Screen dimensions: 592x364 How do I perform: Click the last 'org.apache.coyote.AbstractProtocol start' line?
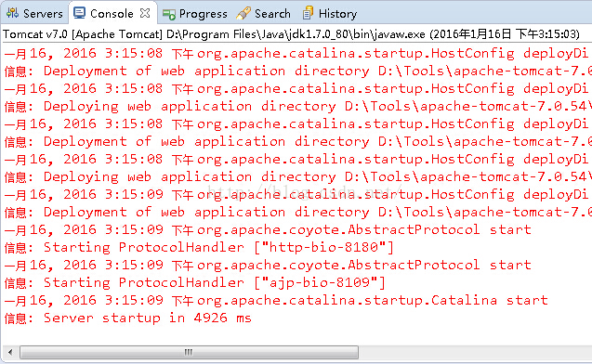(268, 265)
